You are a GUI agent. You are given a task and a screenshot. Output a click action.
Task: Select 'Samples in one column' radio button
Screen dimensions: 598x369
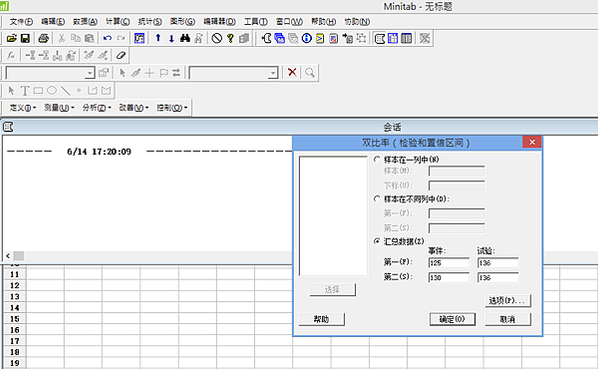(377, 159)
